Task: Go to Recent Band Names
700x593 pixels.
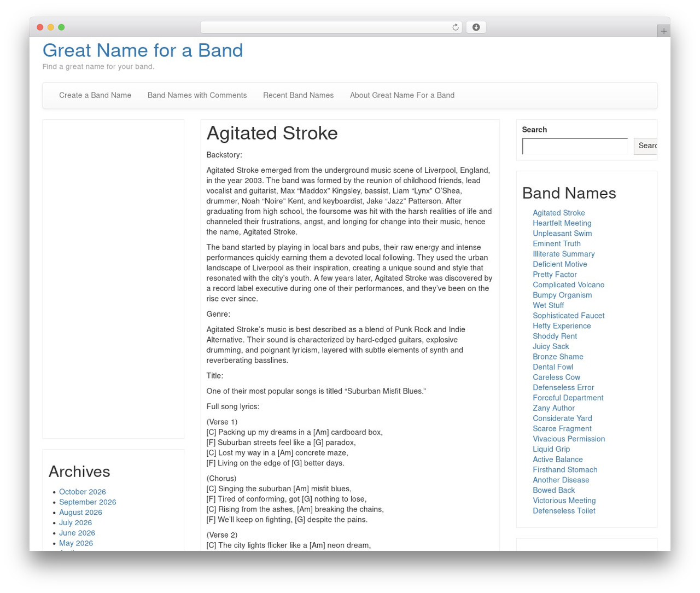Action: click(x=298, y=95)
